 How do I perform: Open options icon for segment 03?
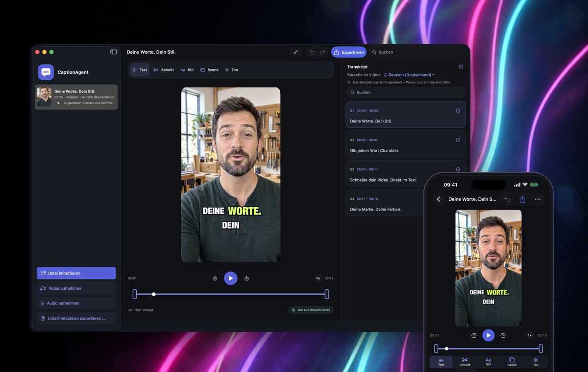(x=458, y=169)
